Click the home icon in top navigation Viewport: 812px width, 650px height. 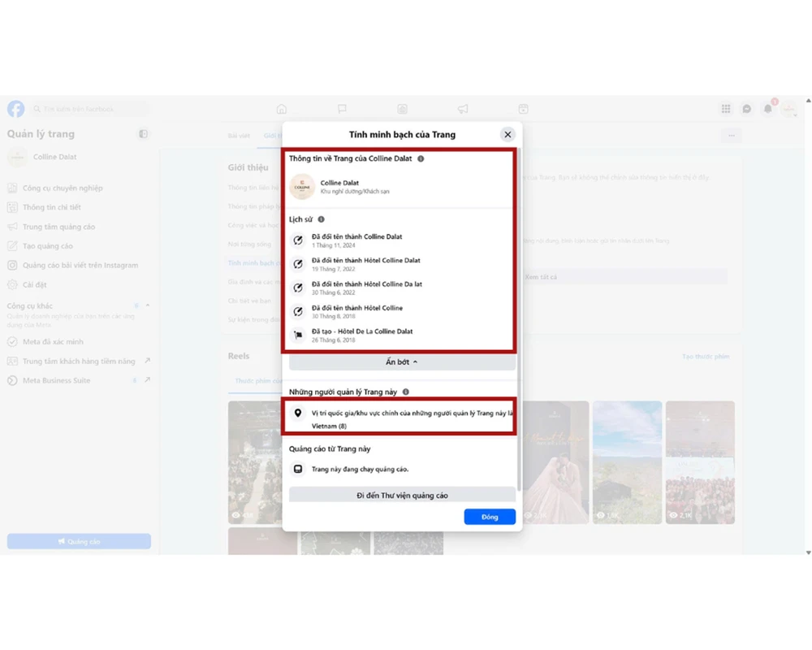pos(282,109)
